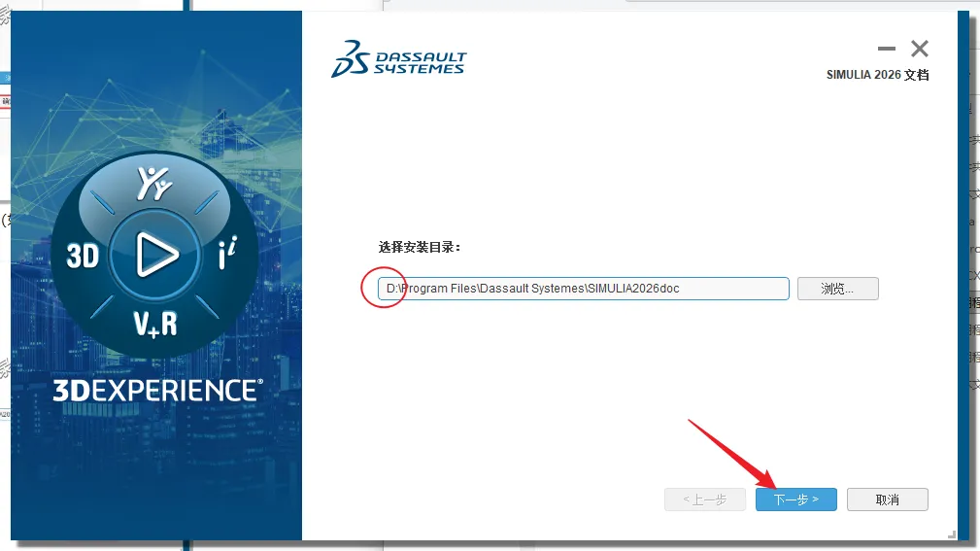The width and height of the screenshot is (980, 551).
Task: Click the social people icon on compass
Action: (x=154, y=184)
